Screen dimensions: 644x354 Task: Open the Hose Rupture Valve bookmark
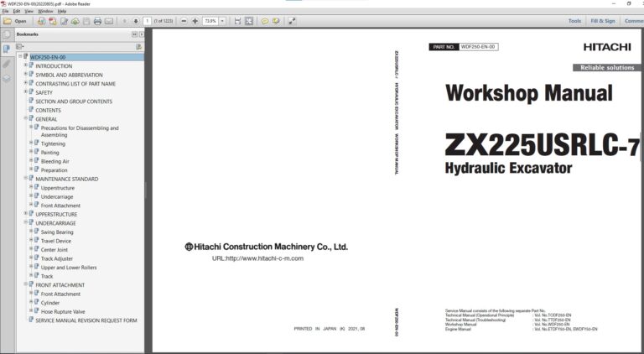pyautogui.click(x=63, y=312)
